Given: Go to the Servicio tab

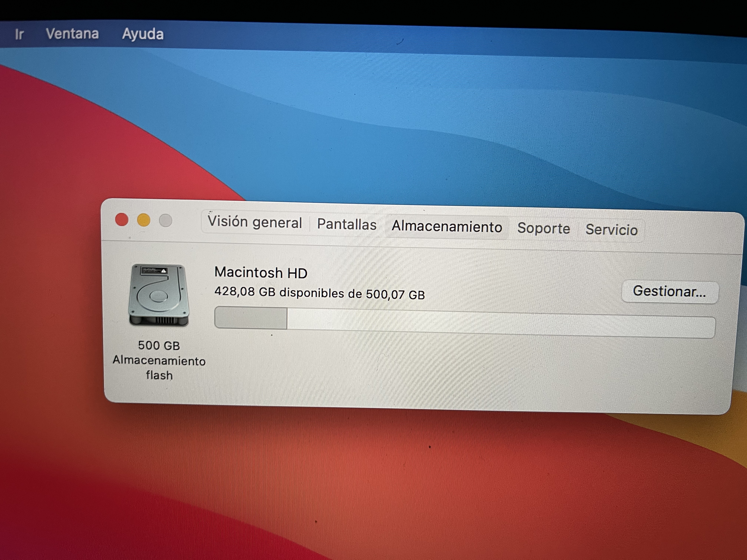Looking at the screenshot, I should [x=612, y=230].
